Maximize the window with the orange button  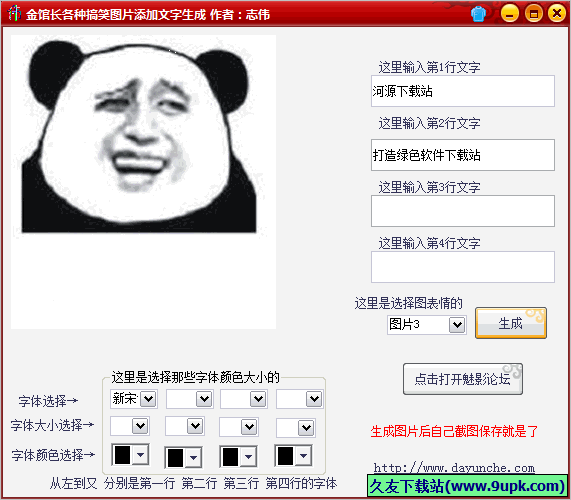pyautogui.click(x=533, y=14)
